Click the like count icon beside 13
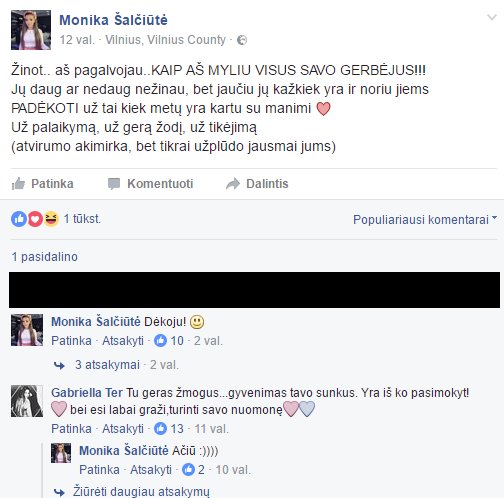 coord(160,429)
